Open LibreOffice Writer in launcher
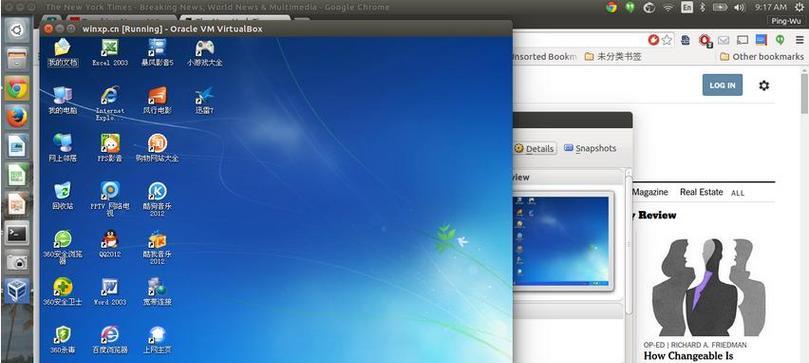 17,147
